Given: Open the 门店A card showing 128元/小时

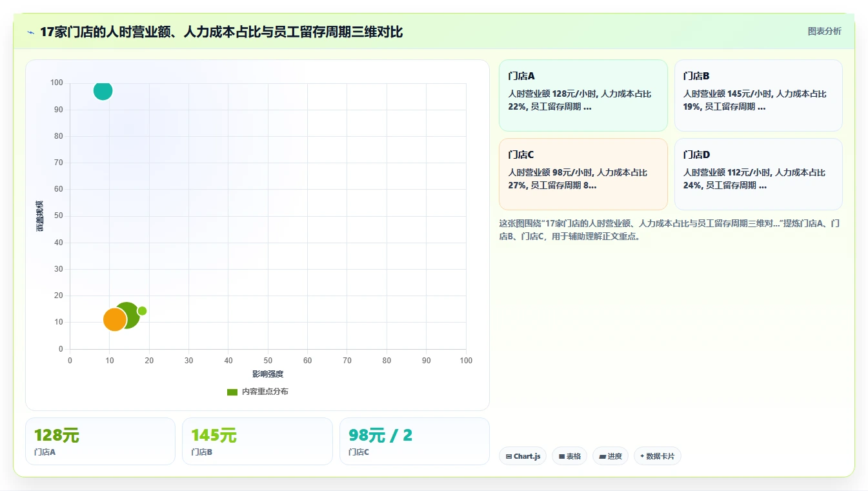Looking at the screenshot, I should pyautogui.click(x=583, y=95).
